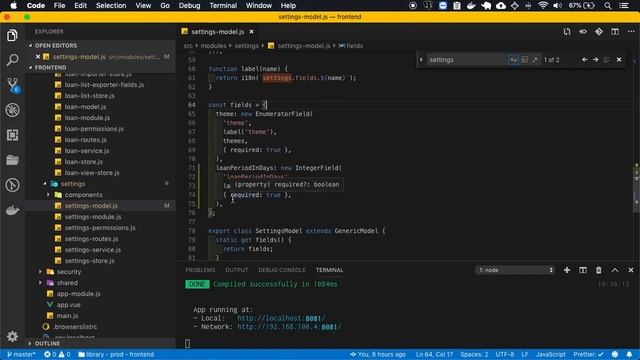Open main.js in the explorer

click(x=67, y=316)
